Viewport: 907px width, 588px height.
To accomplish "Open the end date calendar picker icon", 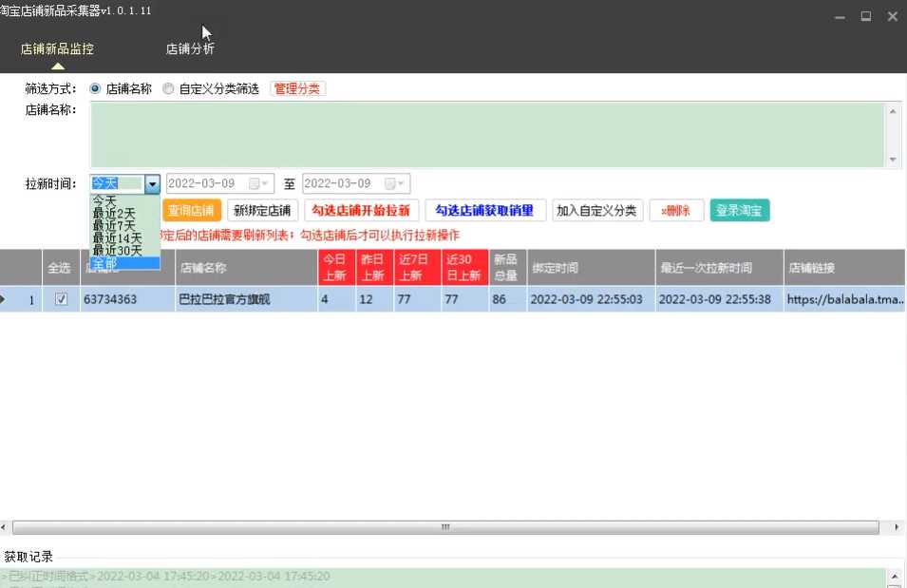I will tap(391, 183).
